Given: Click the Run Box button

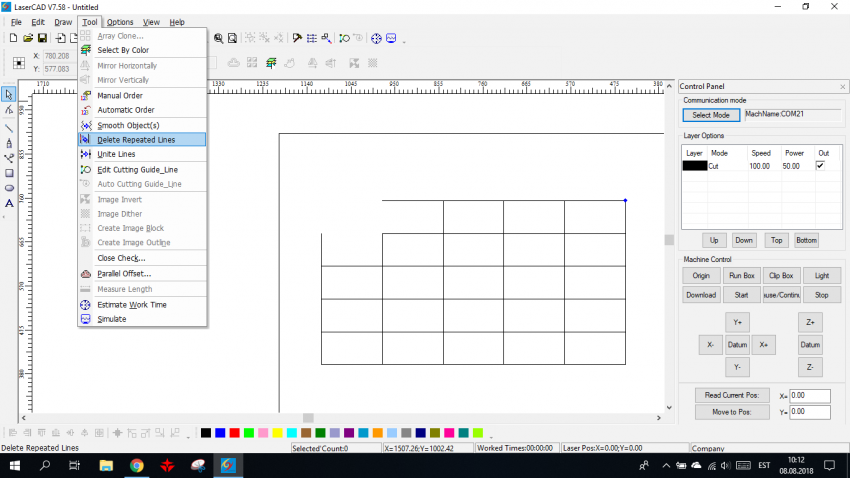Looking at the screenshot, I should 742,275.
